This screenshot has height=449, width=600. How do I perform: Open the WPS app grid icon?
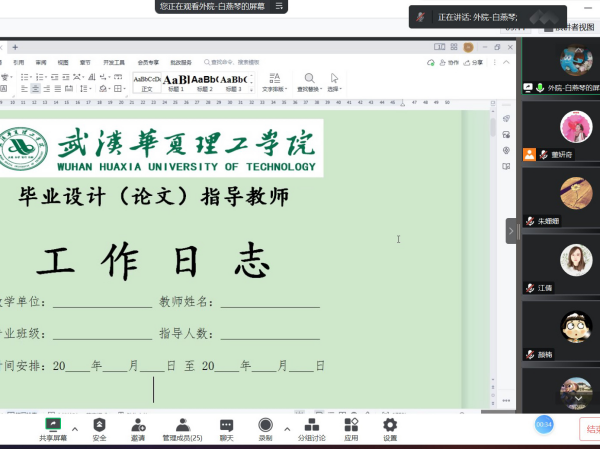click(x=454, y=47)
